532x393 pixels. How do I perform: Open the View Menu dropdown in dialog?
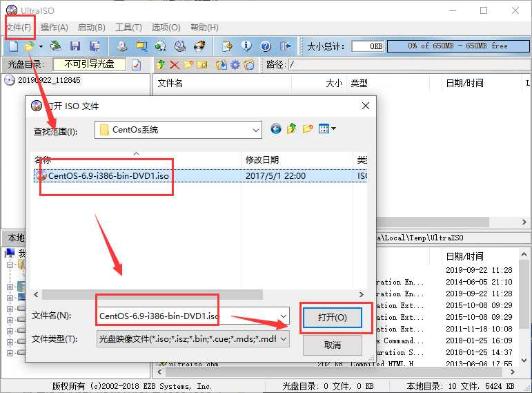pos(327,128)
